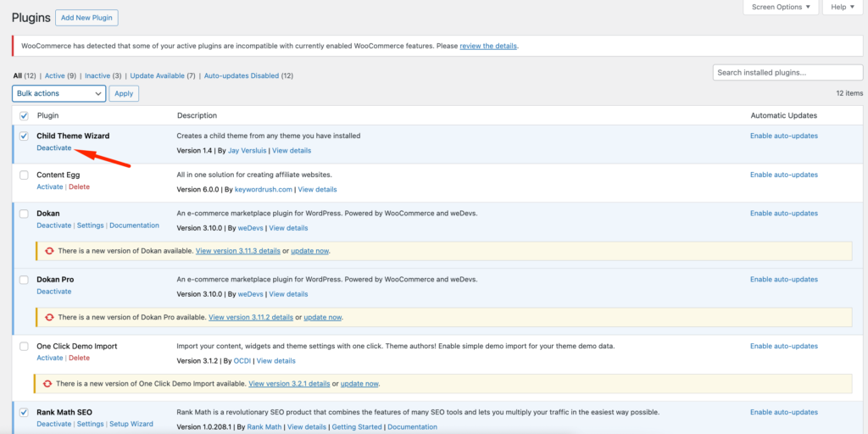The image size is (868, 434).
Task: Click the Automatic Updates column header
Action: pyautogui.click(x=784, y=115)
